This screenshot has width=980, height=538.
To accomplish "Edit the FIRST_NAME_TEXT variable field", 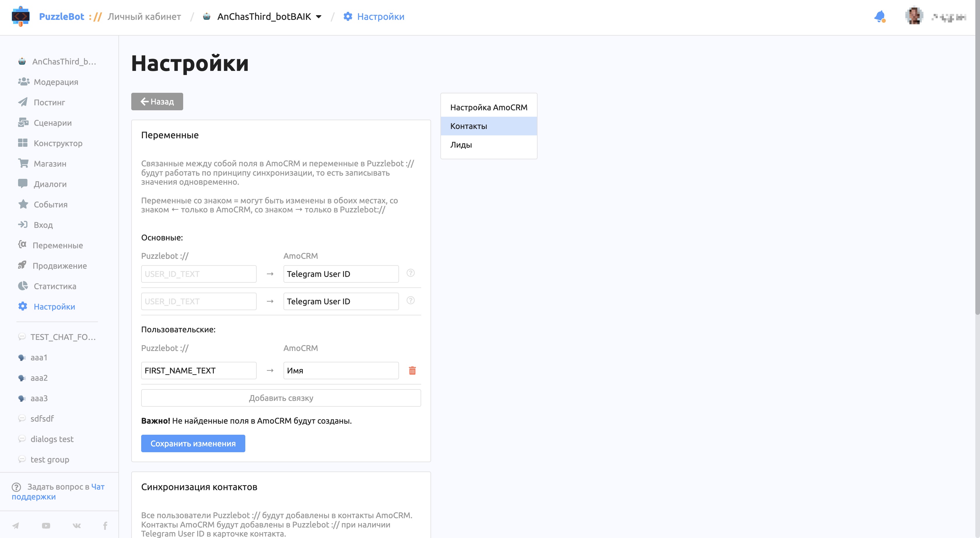I will point(199,371).
